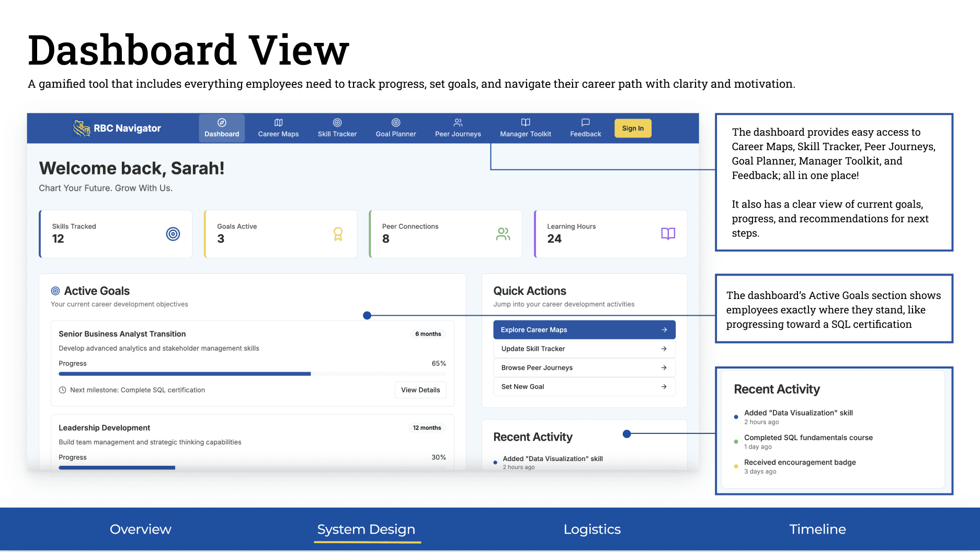The image size is (980, 552).
Task: Click the Skill Tracker target icon
Action: 337,122
